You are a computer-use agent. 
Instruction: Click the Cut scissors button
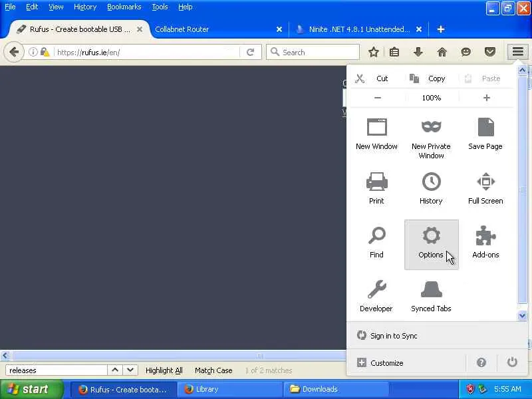372,78
